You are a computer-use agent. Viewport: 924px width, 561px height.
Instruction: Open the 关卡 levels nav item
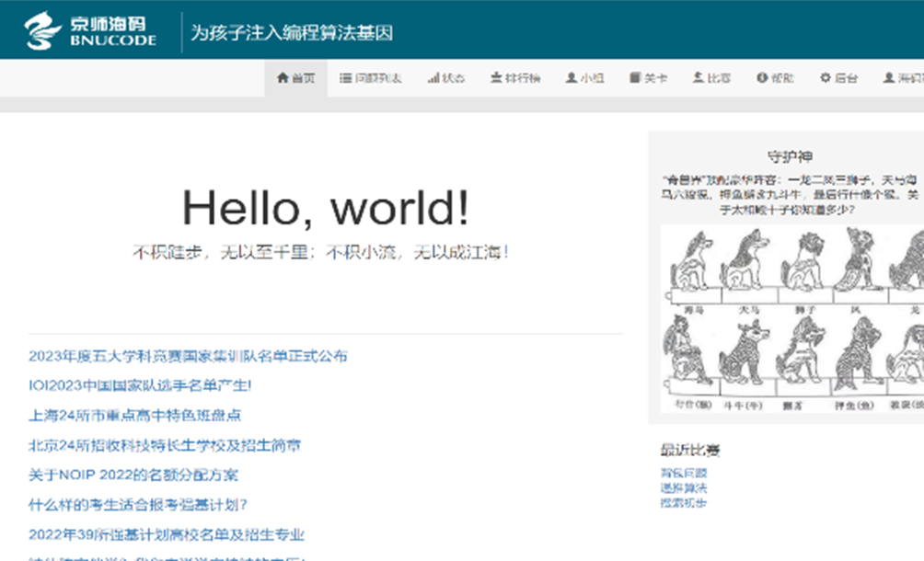pos(648,77)
